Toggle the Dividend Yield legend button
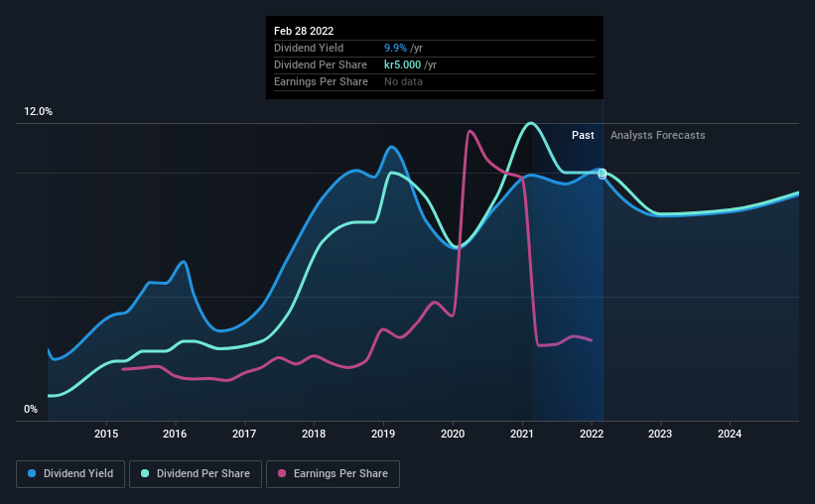 click(70, 474)
